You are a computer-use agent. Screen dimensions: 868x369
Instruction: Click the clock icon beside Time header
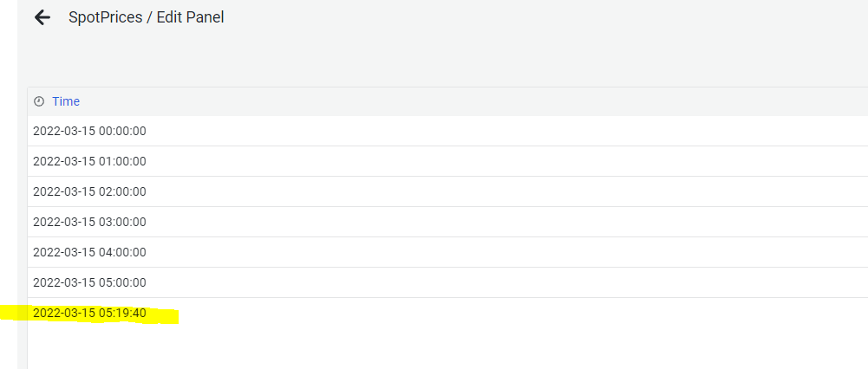pos(39,101)
